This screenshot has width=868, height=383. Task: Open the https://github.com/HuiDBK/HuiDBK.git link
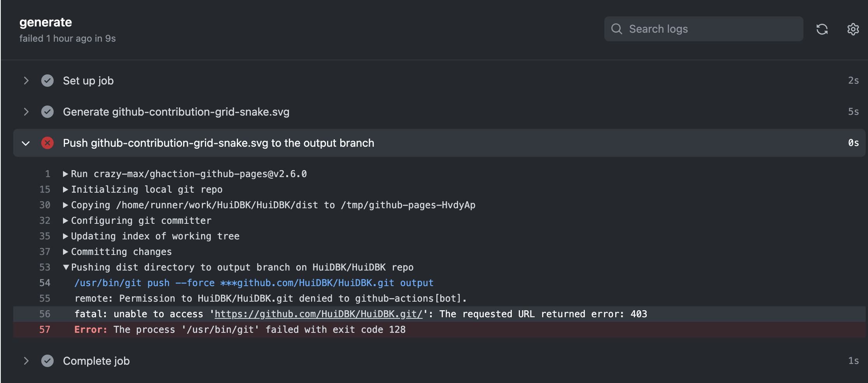pos(318,314)
